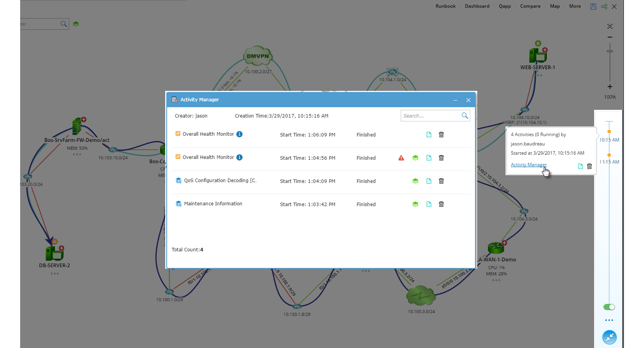Select the 11:15 AM timeline marker
The width and height of the screenshot is (644, 348).
pyautogui.click(x=609, y=155)
